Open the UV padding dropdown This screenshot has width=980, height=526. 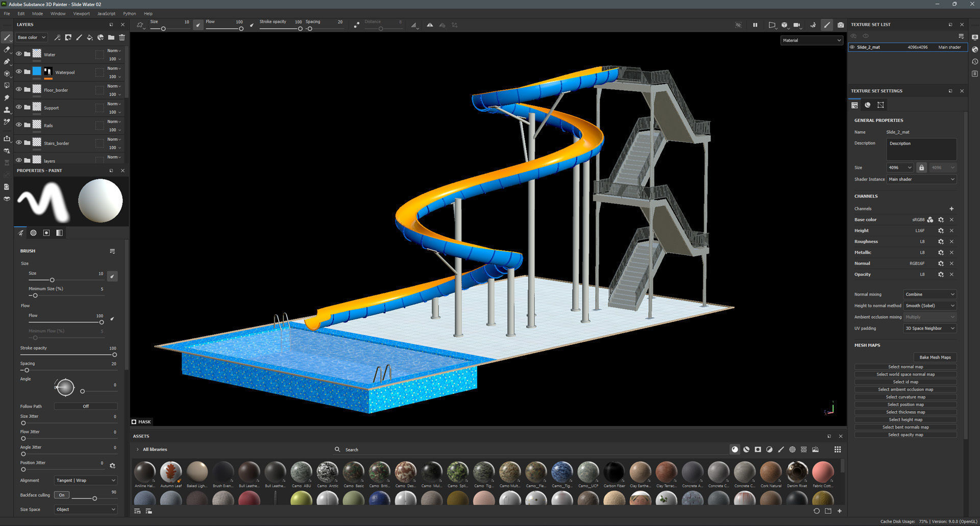point(929,329)
